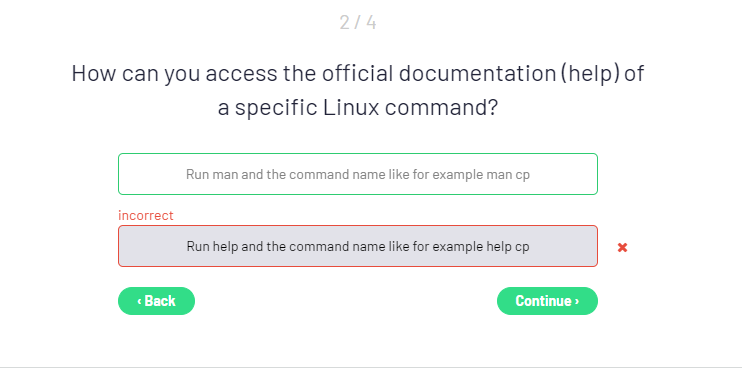Viewport: 742px width, 379px height.
Task: Go to the next question with Continue
Action: 547,301
